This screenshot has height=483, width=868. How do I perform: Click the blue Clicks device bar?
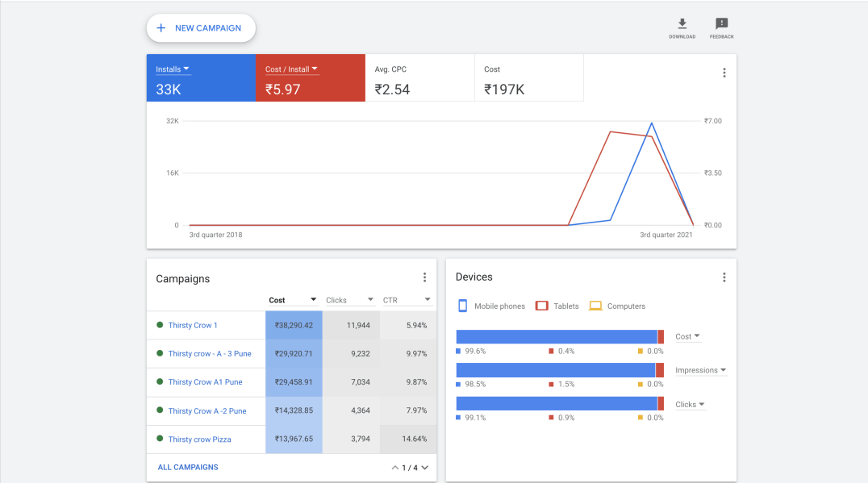click(557, 403)
